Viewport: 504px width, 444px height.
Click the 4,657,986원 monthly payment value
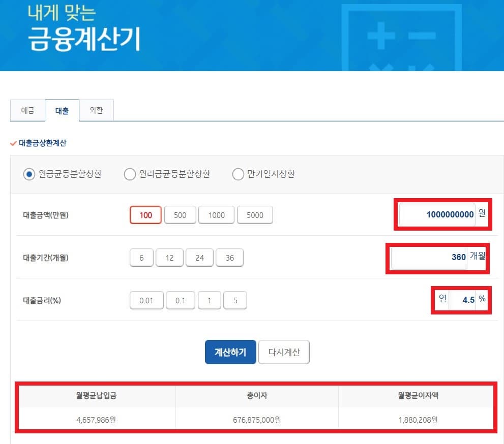click(x=96, y=420)
